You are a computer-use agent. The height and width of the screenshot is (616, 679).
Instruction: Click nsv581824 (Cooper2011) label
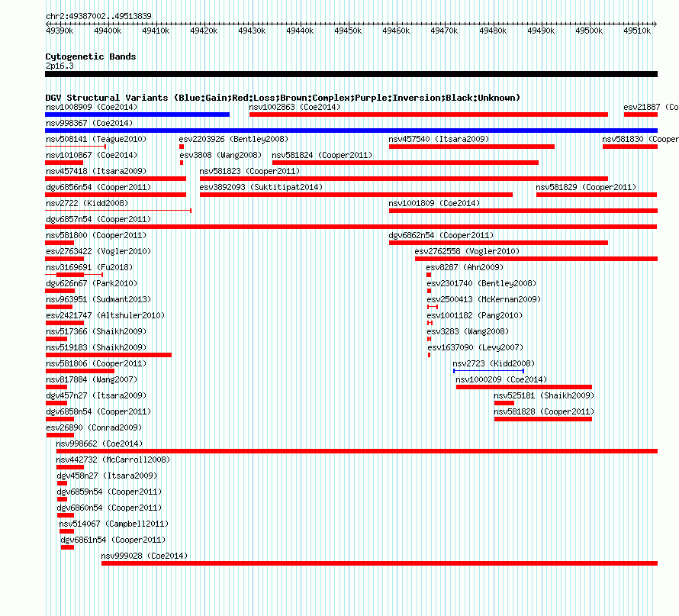[x=322, y=155]
